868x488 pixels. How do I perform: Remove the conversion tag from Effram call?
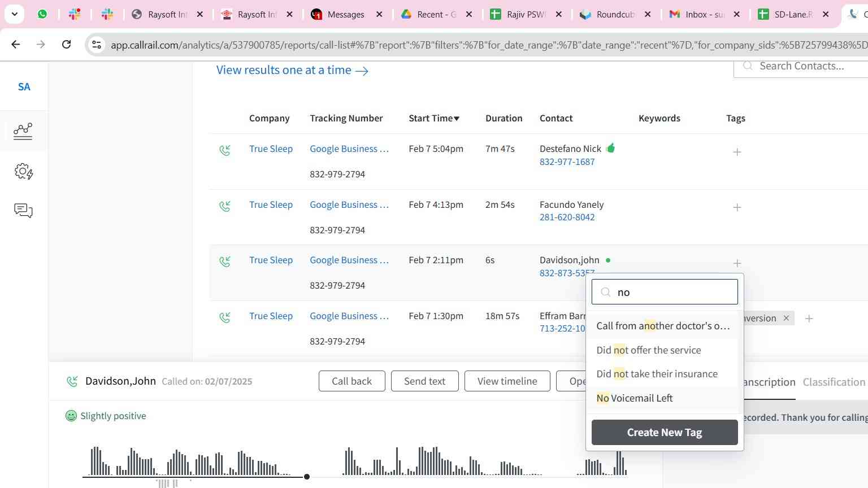pyautogui.click(x=786, y=318)
